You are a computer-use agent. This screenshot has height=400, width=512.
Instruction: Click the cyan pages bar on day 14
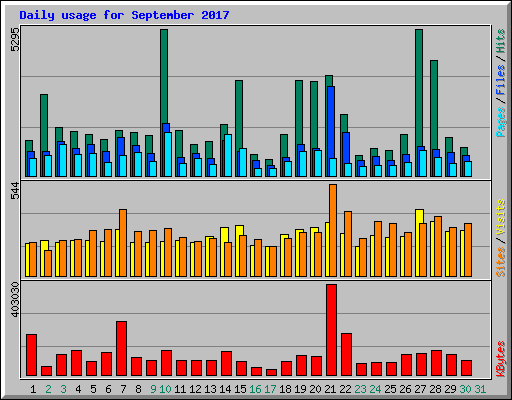click(x=228, y=155)
